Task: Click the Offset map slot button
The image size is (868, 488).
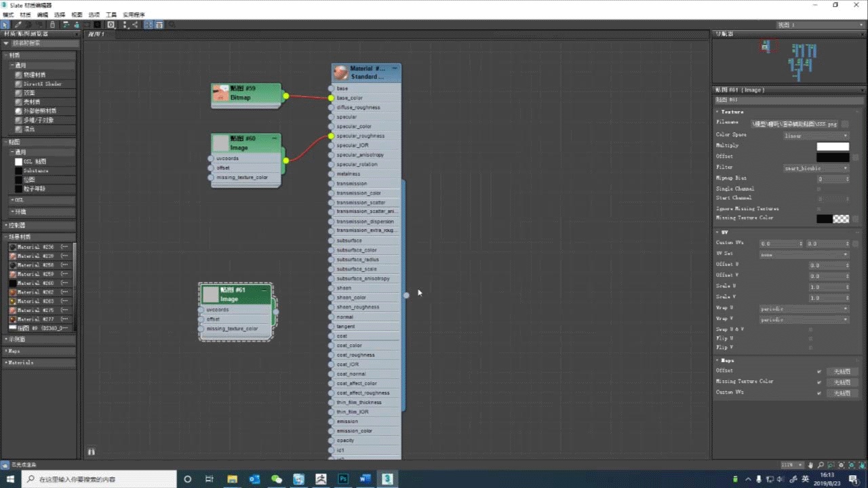Action: [x=842, y=371]
